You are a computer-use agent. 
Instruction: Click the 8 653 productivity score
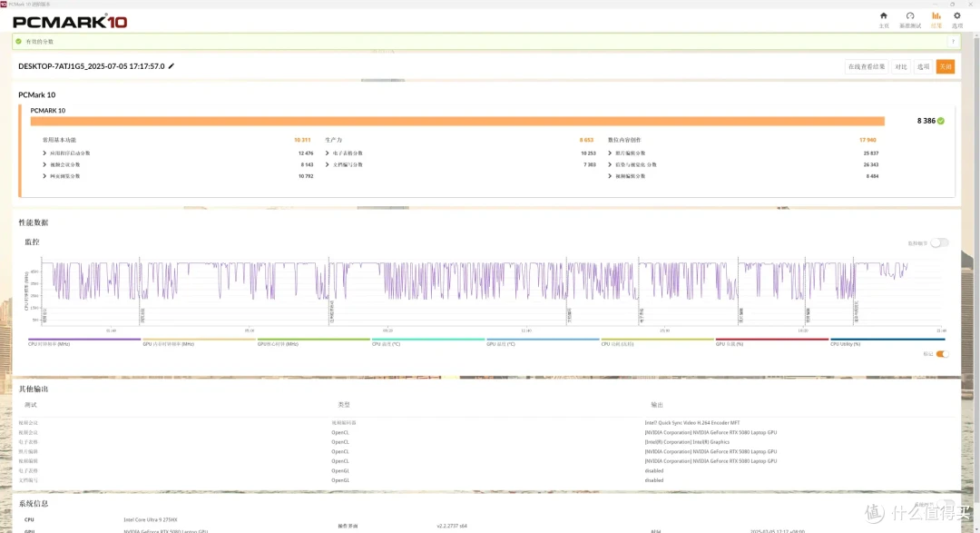click(586, 140)
